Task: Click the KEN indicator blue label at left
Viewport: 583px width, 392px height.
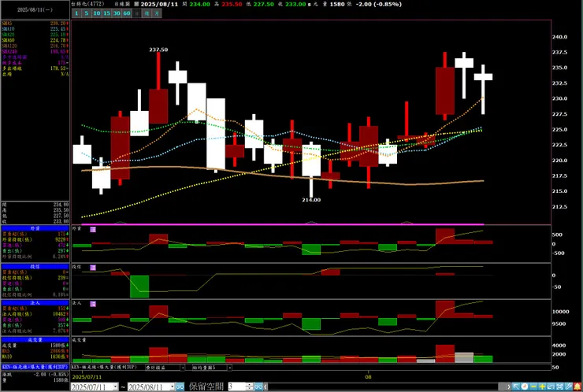Action: [35, 367]
